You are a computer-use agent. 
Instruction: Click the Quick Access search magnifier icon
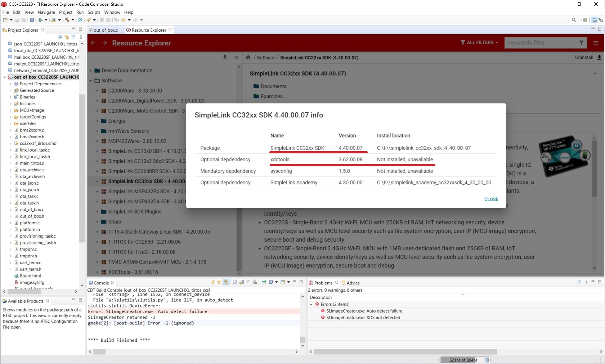(x=574, y=20)
